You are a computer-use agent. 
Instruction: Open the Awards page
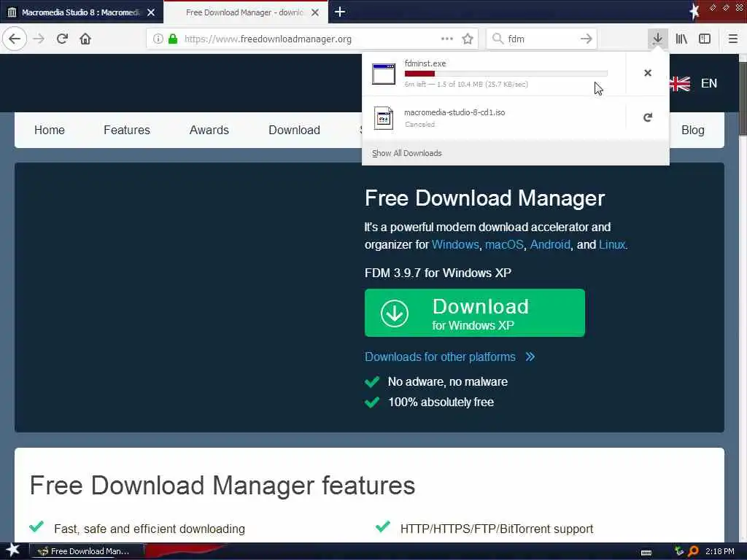click(x=209, y=130)
